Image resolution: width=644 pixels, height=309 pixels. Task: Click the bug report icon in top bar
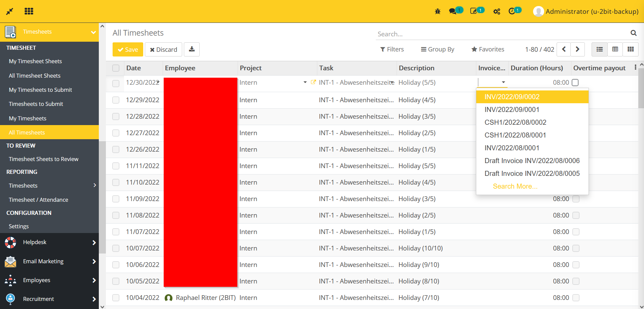[437, 11]
